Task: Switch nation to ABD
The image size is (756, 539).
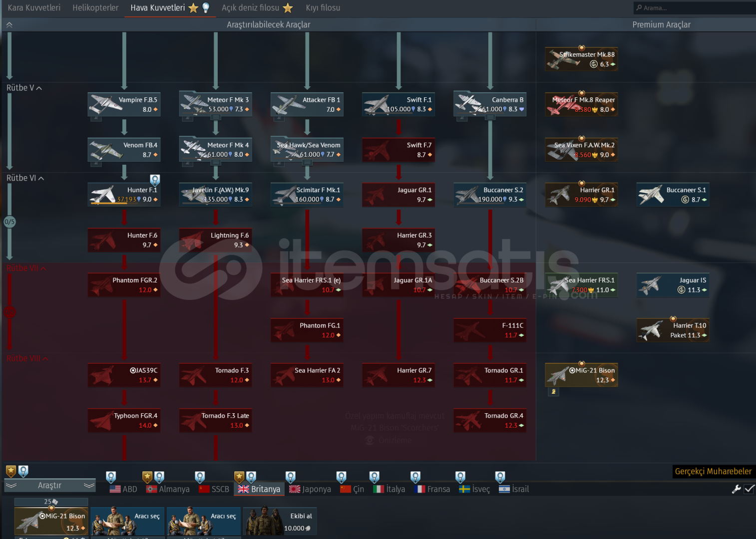Action: (x=123, y=490)
